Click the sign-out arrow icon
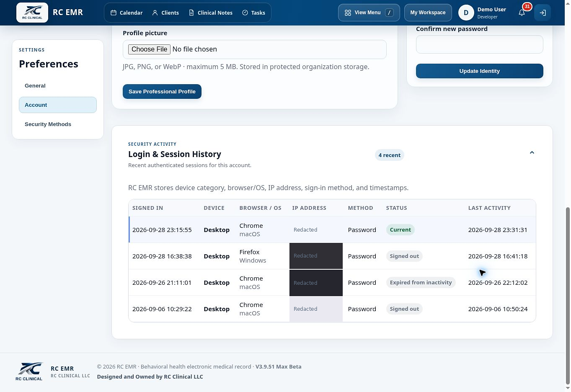 tap(543, 13)
